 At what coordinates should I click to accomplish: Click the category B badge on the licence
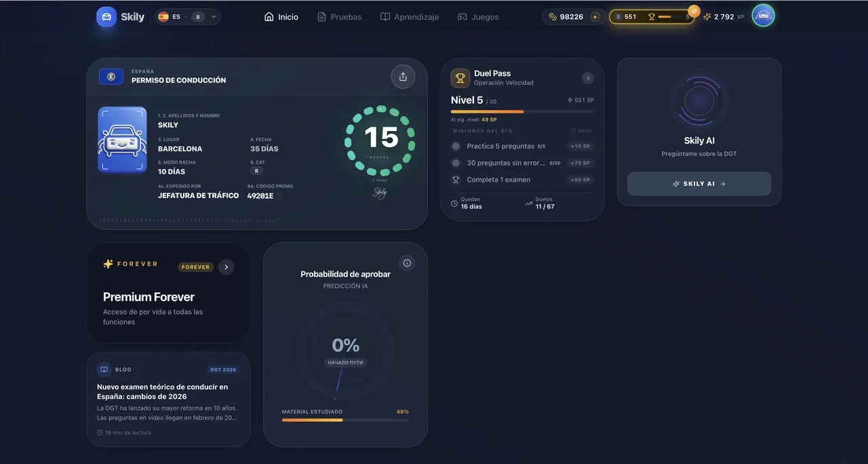point(257,171)
